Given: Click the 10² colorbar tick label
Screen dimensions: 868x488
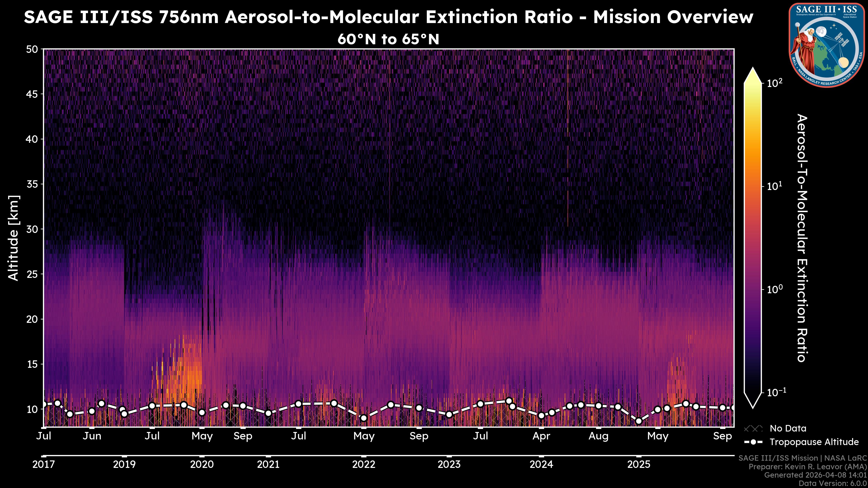Looking at the screenshot, I should [x=775, y=83].
